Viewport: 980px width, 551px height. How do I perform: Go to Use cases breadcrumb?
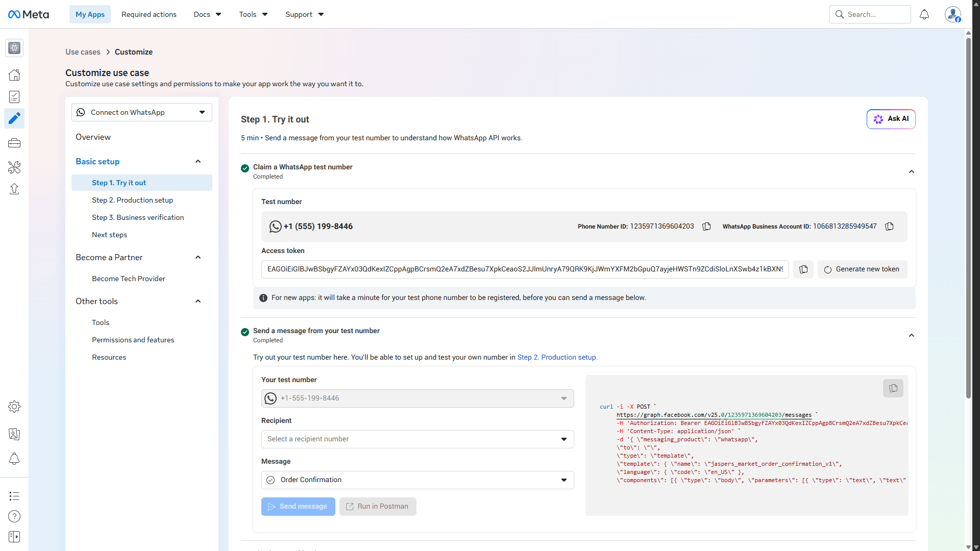coord(83,52)
